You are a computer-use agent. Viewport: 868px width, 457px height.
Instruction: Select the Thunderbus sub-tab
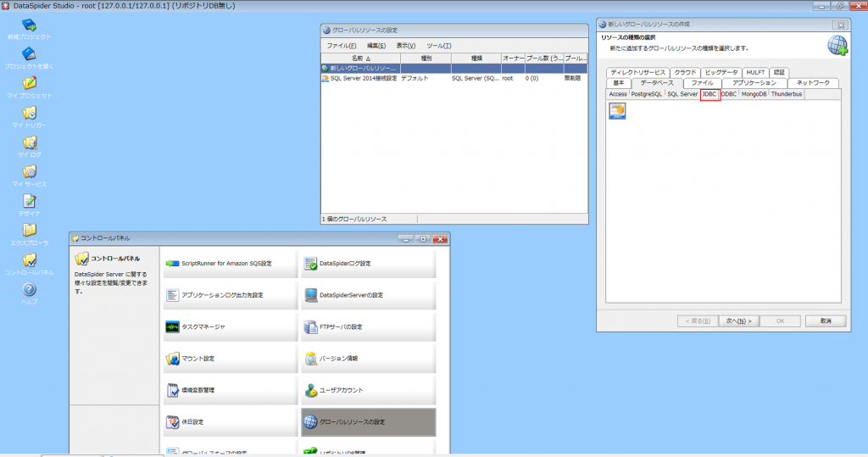click(786, 94)
